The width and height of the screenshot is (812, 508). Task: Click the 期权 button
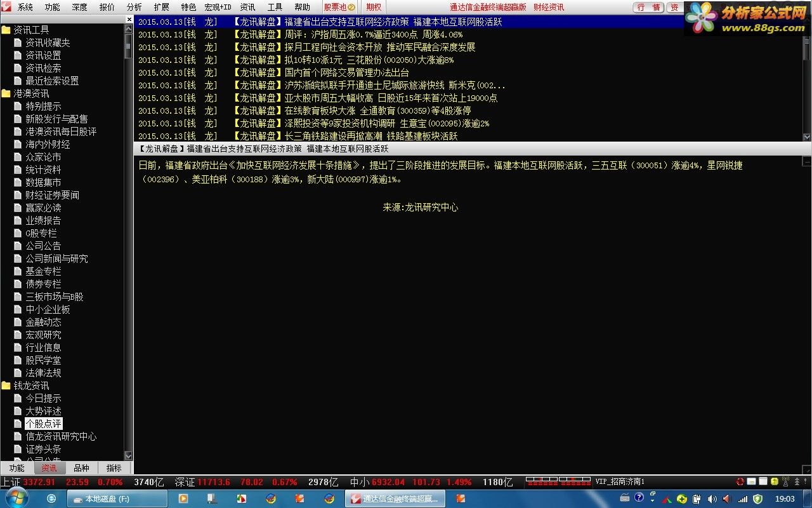374,8
